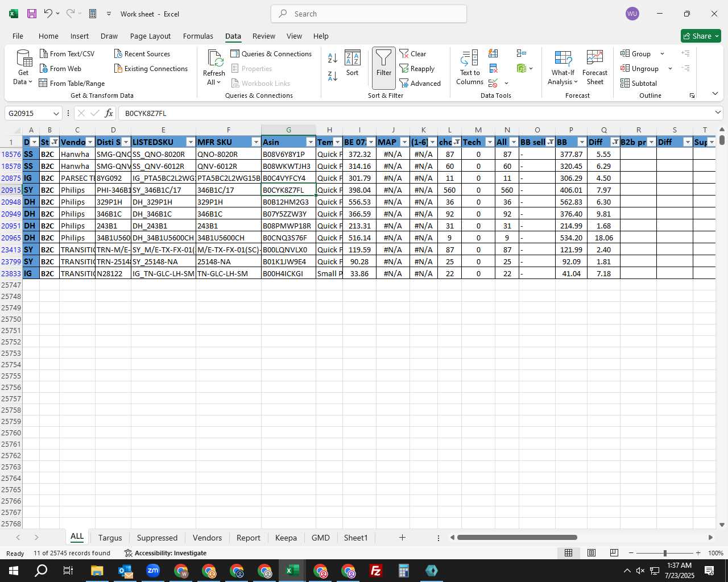
Task: Click Remove Duplicates icon
Action: pyautogui.click(x=494, y=69)
